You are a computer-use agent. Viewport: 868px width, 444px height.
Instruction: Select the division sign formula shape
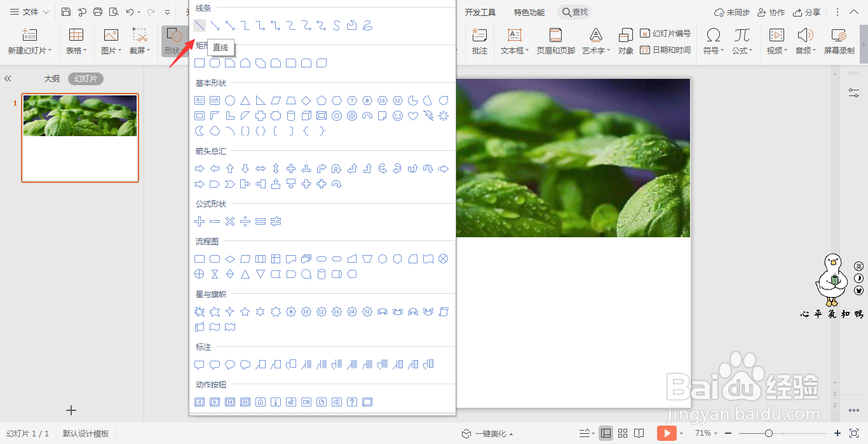pyautogui.click(x=245, y=221)
